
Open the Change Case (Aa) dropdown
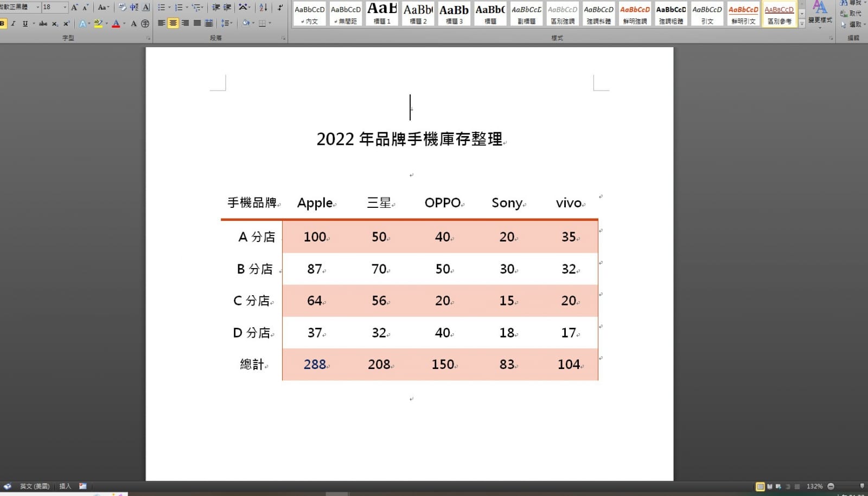[103, 7]
